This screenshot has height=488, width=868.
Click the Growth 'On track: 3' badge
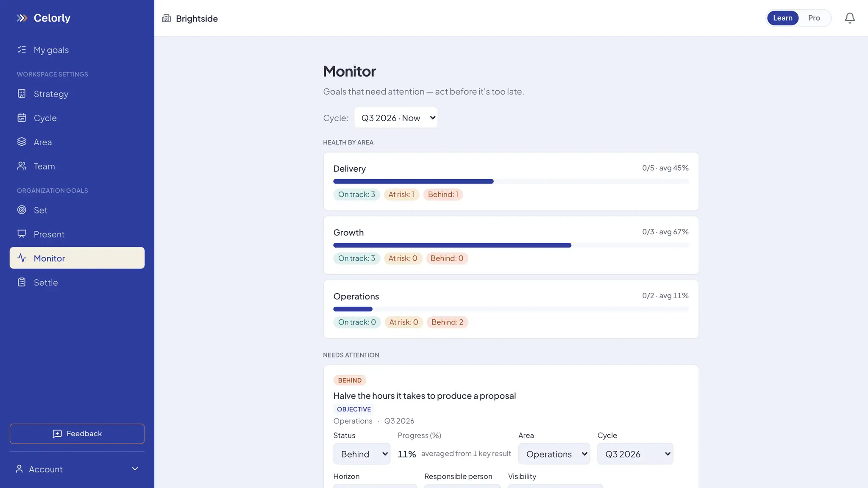point(356,258)
